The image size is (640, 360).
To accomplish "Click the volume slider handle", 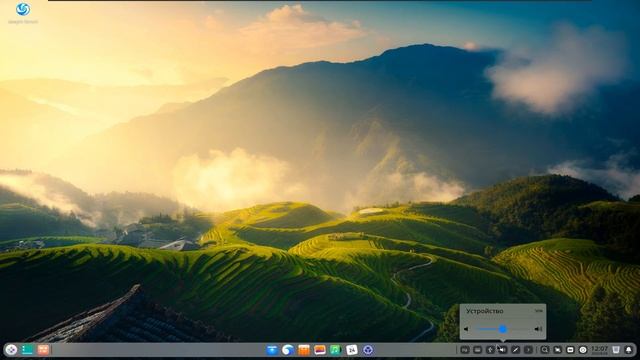I will (503, 329).
